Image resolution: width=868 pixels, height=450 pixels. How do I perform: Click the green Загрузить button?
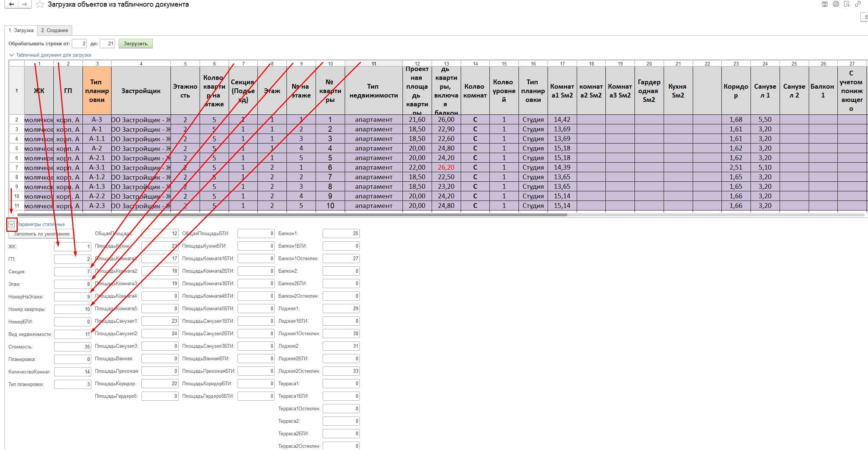click(x=136, y=43)
